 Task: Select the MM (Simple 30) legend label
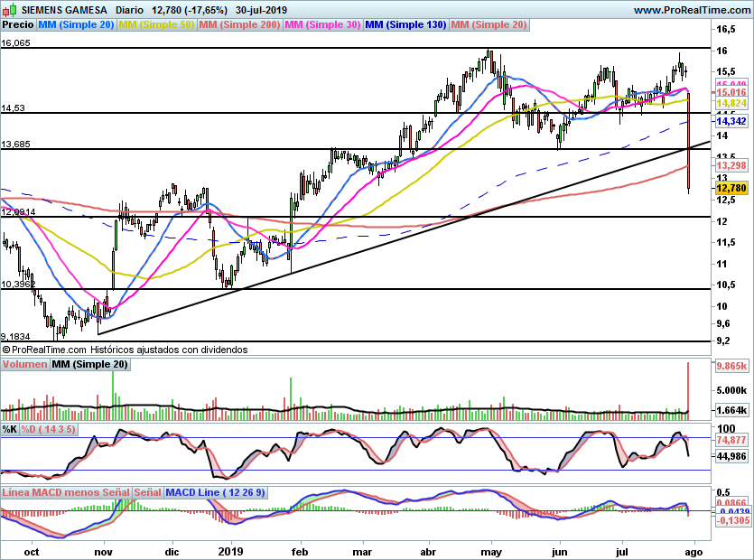tap(322, 24)
